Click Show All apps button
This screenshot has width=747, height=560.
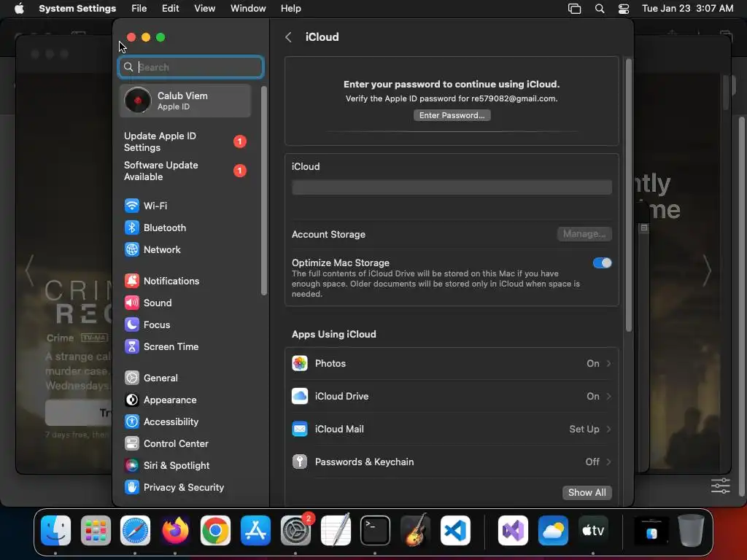587,492
